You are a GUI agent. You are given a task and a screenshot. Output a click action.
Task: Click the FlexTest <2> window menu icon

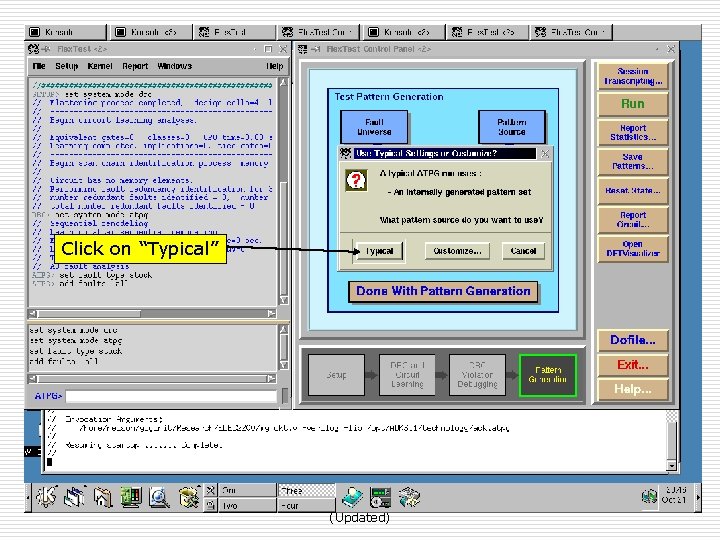click(33, 49)
